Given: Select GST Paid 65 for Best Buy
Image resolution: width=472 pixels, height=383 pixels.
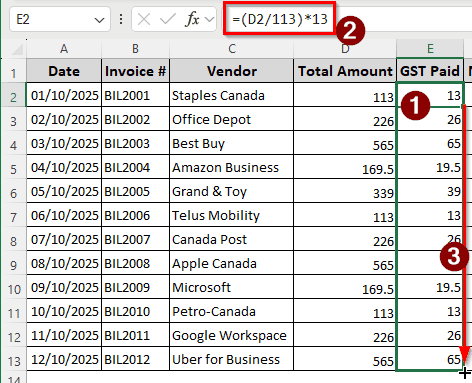Looking at the screenshot, I should [430, 143].
